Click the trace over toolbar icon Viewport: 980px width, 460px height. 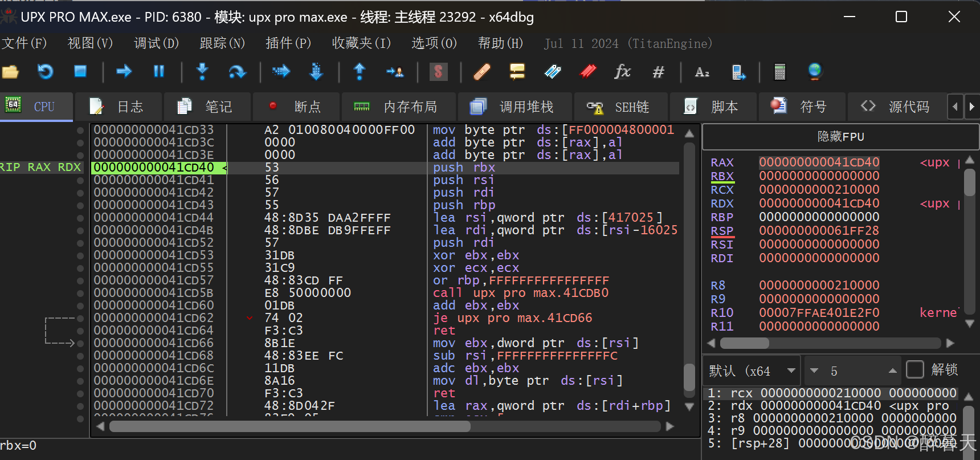point(316,72)
